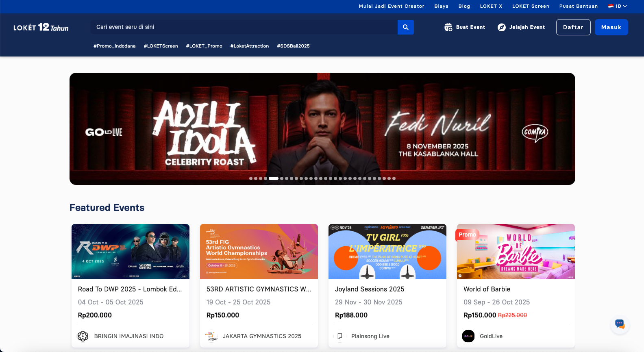Select the #Promo_Indodana hashtag link
This screenshot has height=352, width=644.
tap(115, 46)
